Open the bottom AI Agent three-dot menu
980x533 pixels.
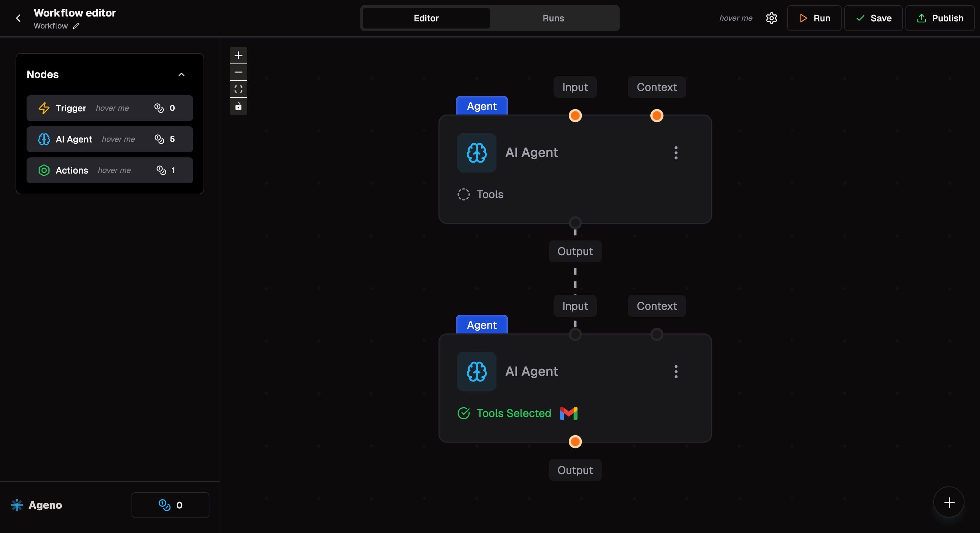pyautogui.click(x=676, y=371)
